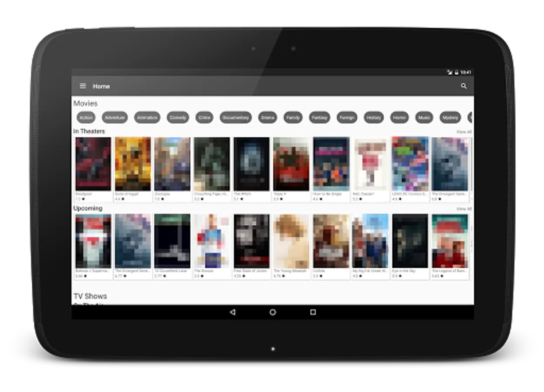Click the Upcoming section heading
Screen dimensions: 544x392
(x=88, y=208)
